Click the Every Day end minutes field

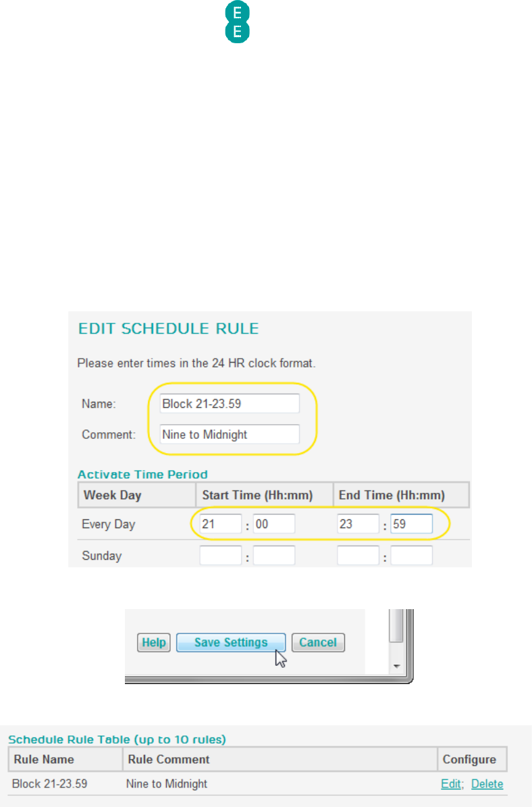point(412,524)
